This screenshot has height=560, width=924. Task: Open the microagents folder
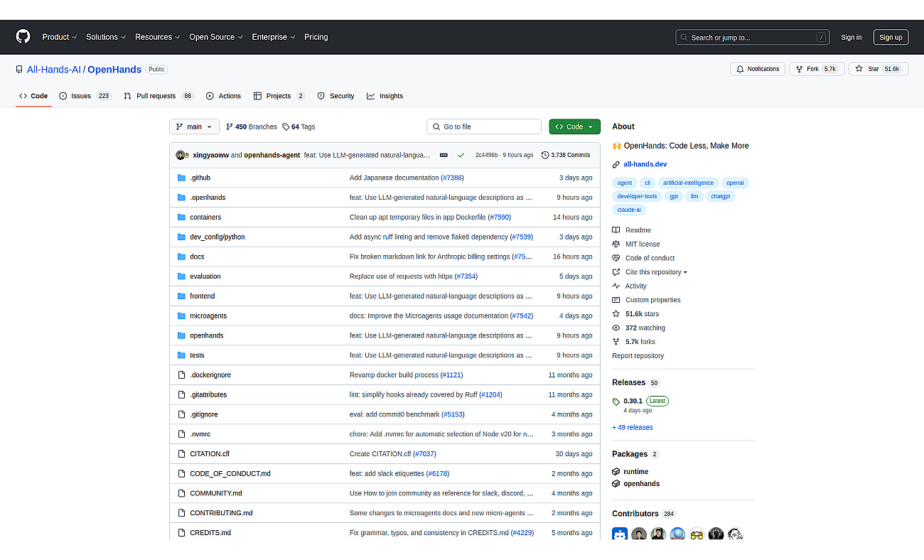pos(208,316)
